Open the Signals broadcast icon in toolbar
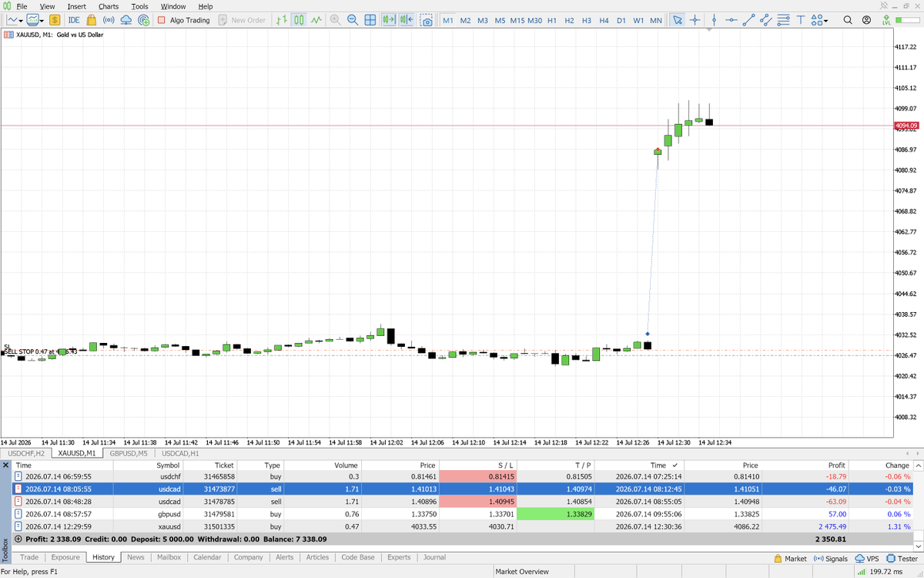 (109, 20)
